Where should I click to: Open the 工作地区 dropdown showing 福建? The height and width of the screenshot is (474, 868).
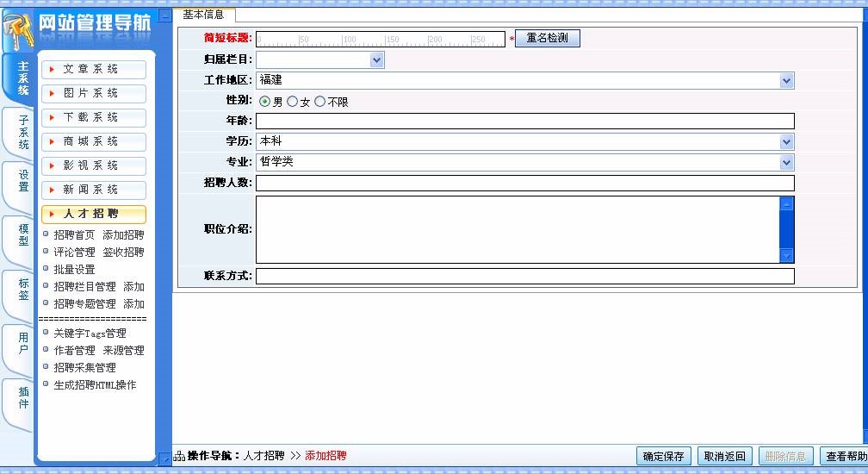pos(524,80)
